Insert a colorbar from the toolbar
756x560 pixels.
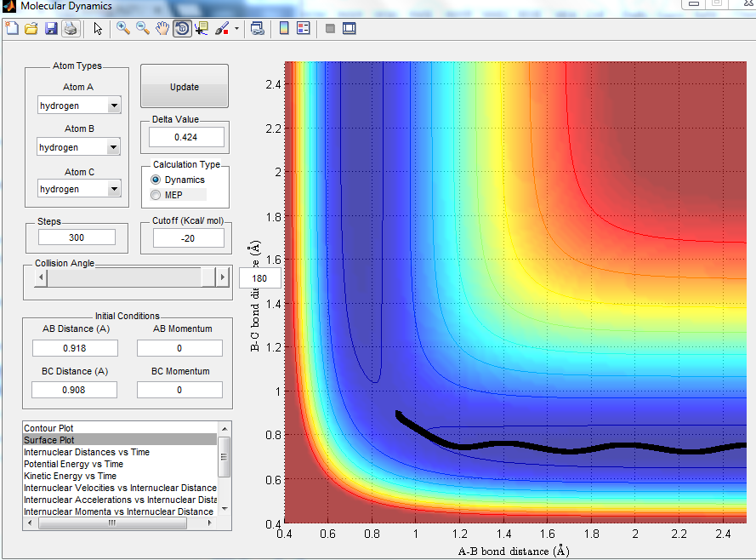coord(284,29)
